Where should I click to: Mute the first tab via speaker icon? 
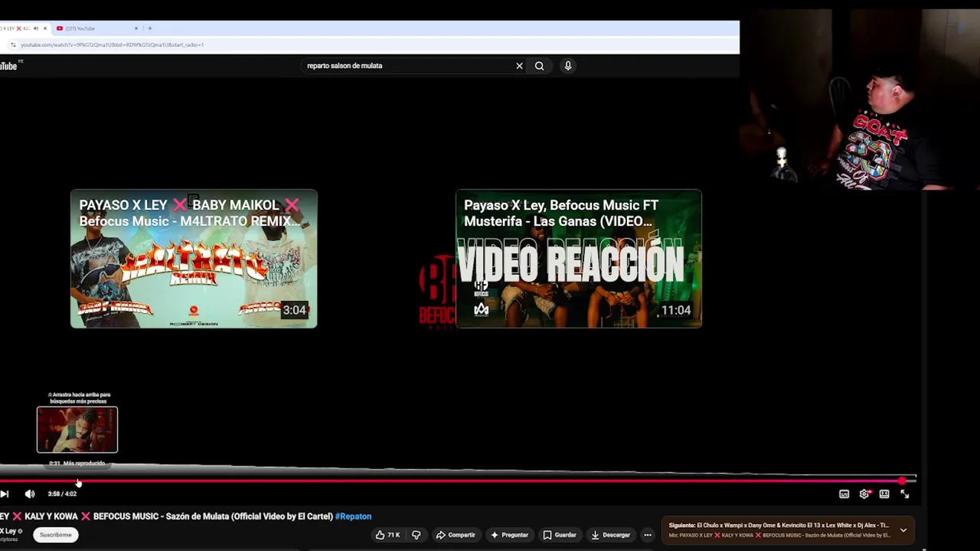35,28
